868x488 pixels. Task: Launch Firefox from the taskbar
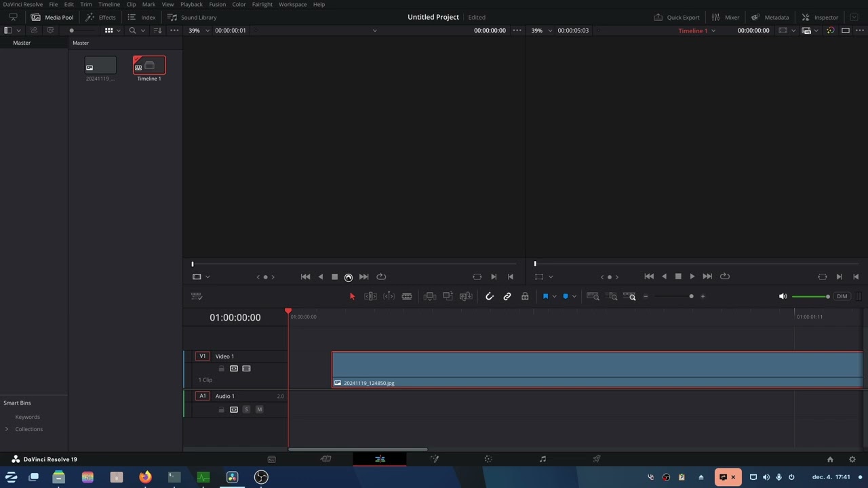pos(145,477)
